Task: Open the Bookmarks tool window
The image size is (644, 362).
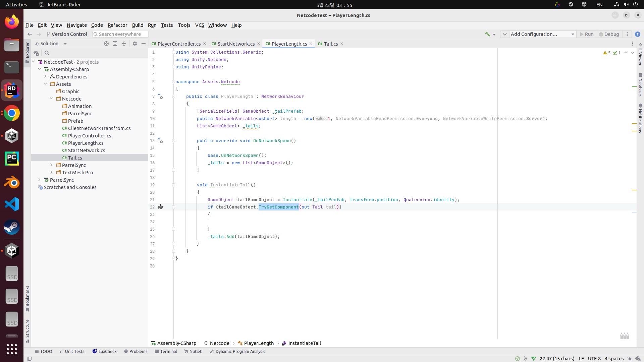Action: pos(28,298)
